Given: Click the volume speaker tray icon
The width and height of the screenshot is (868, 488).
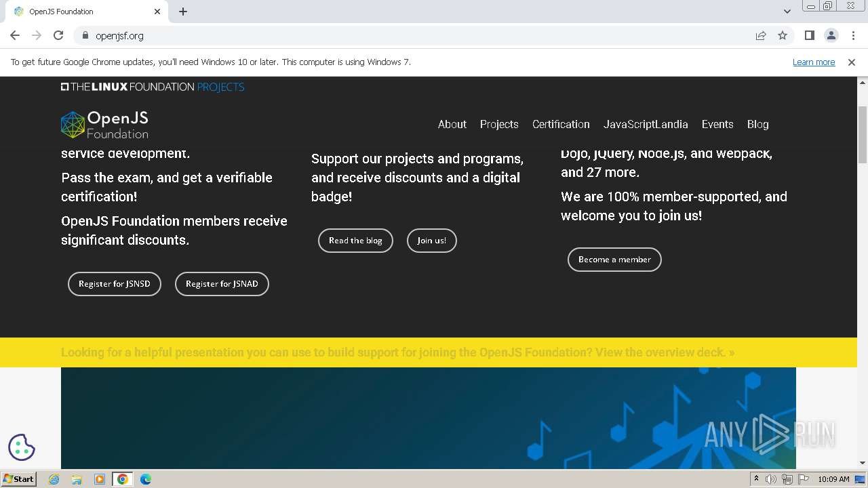Looking at the screenshot, I should point(771,479).
